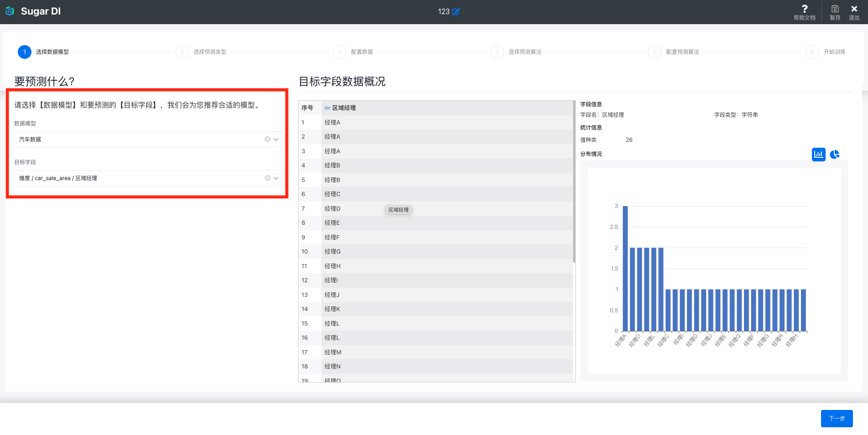Click the 分布情况 label
This screenshot has width=868, height=435.
[x=591, y=154]
